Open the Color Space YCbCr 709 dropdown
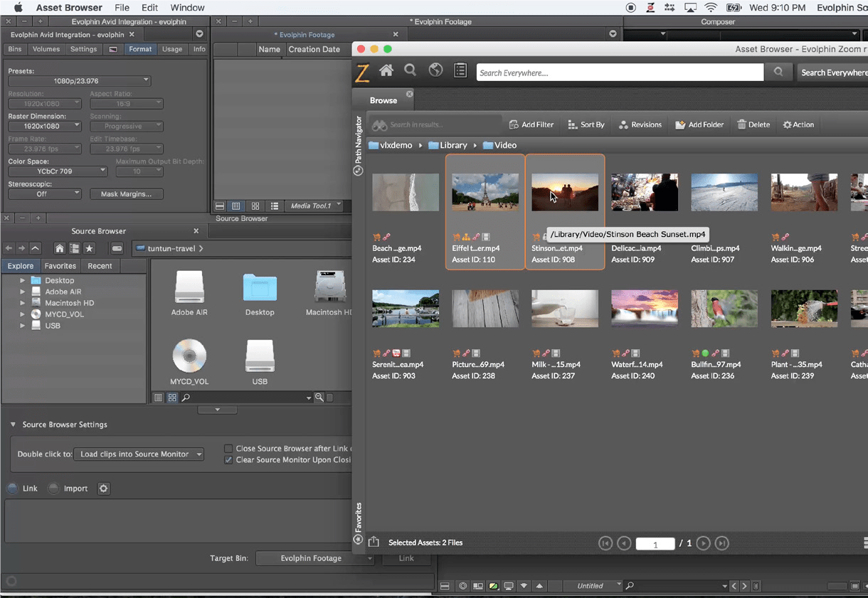Image resolution: width=868 pixels, height=598 pixels. pyautogui.click(x=58, y=171)
